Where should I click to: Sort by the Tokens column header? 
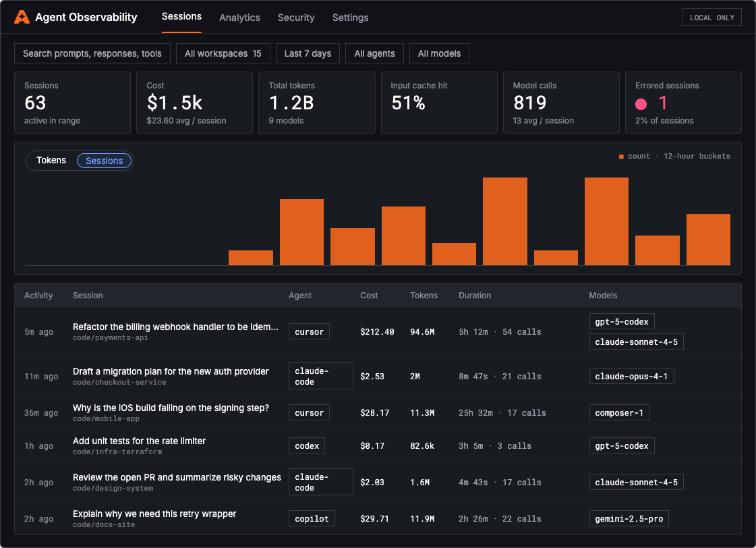pos(424,295)
